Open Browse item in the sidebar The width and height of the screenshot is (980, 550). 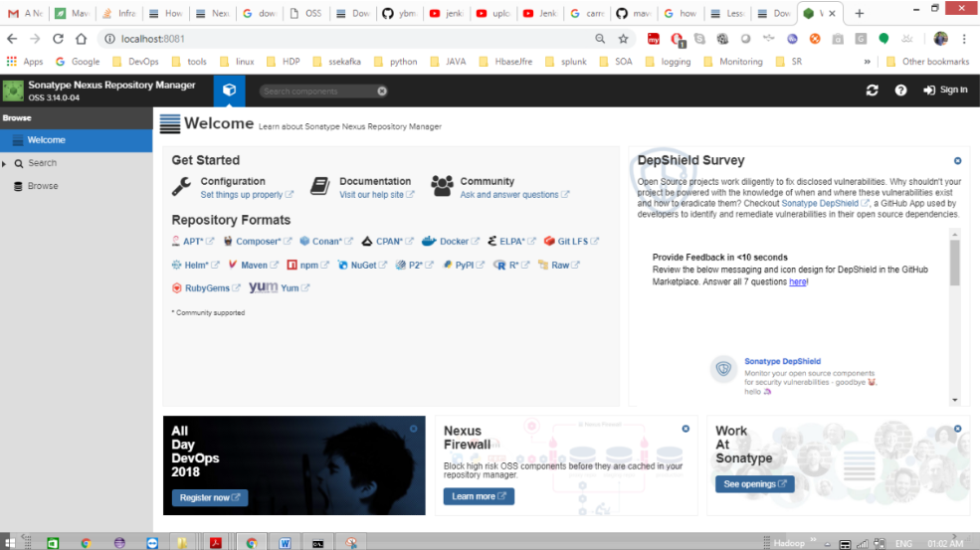[x=43, y=186]
